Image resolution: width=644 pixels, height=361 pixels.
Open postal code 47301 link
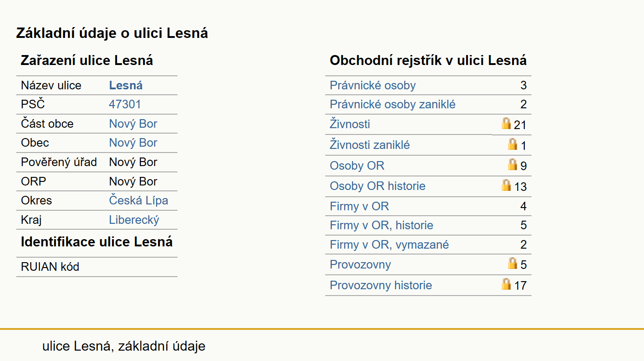[x=125, y=104]
